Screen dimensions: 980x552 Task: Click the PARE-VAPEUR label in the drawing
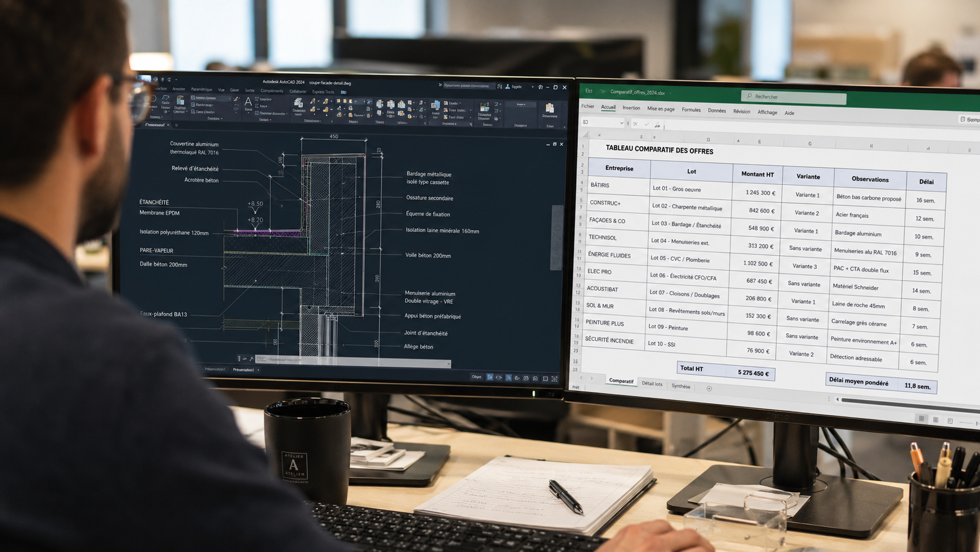point(156,250)
